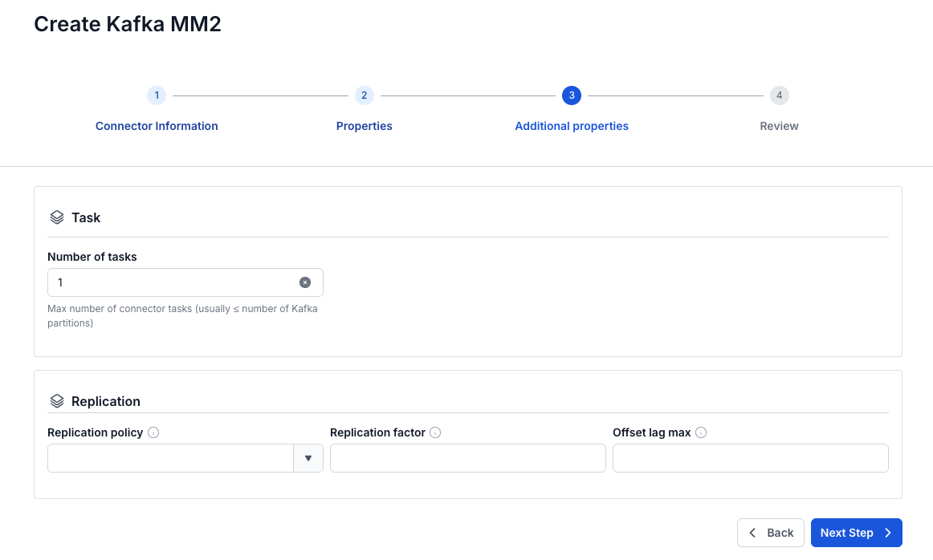Show Offset lag max info icon

(701, 432)
